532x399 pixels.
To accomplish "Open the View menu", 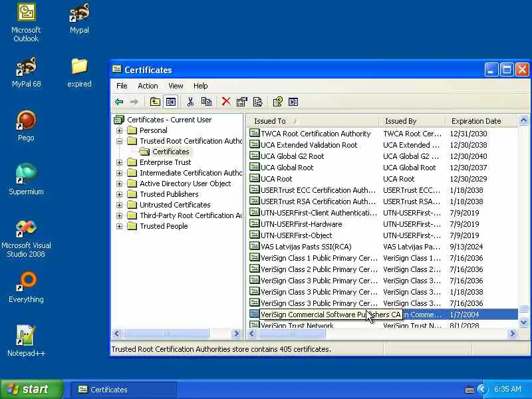I will click(x=176, y=86).
